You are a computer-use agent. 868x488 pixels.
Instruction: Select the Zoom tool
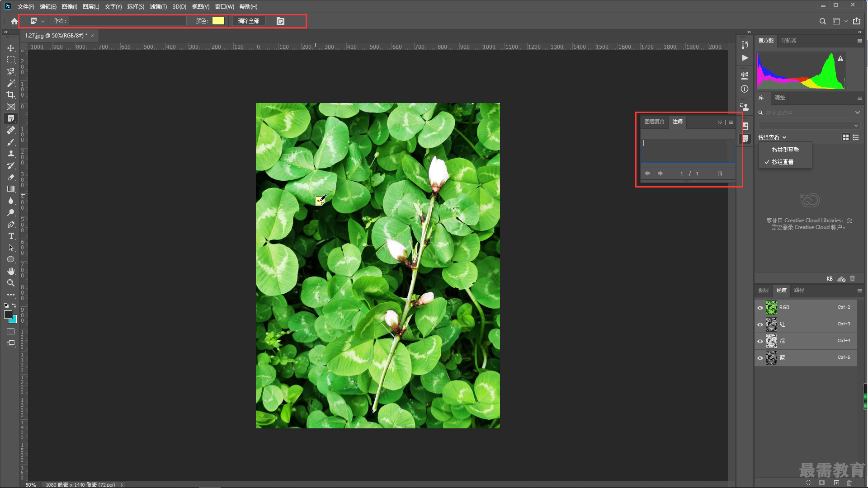[11, 283]
